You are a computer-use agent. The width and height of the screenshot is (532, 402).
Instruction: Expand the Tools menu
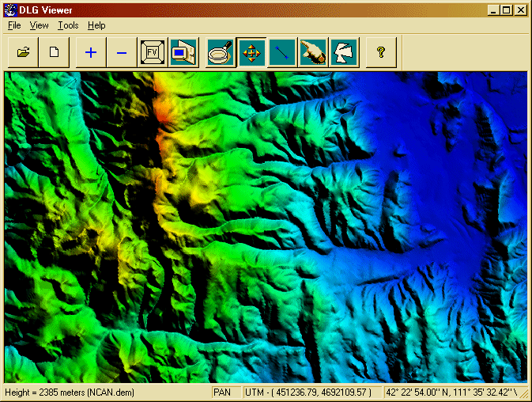(x=68, y=25)
